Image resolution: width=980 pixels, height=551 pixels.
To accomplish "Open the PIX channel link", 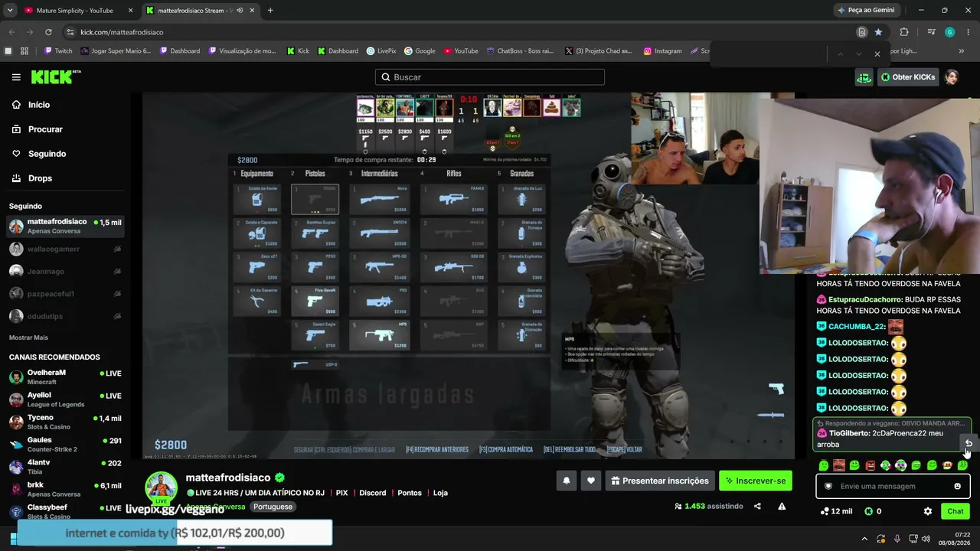I will [341, 493].
